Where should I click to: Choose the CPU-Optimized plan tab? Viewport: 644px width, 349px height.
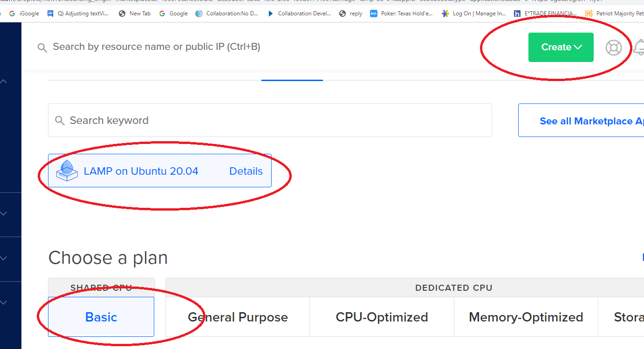point(382,317)
